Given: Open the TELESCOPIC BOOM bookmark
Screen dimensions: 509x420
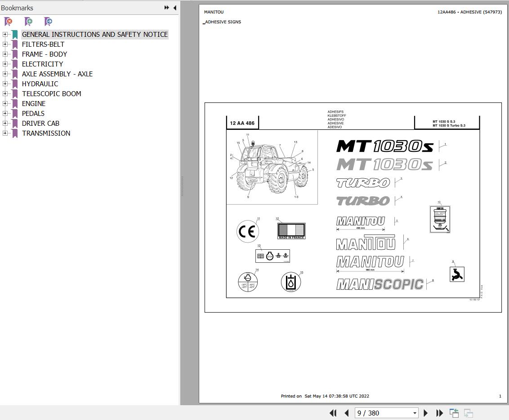Looking at the screenshot, I should (52, 94).
